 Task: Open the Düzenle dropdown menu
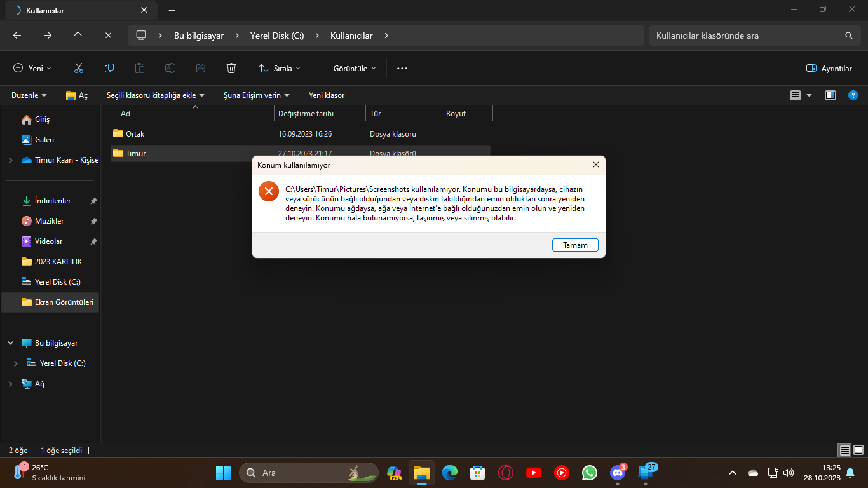pos(29,95)
